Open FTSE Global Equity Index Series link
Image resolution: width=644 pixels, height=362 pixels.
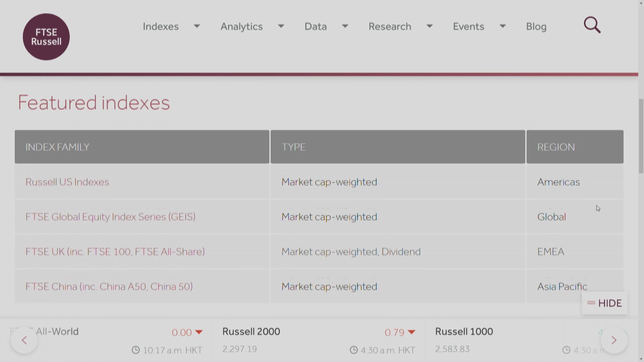[x=110, y=217]
